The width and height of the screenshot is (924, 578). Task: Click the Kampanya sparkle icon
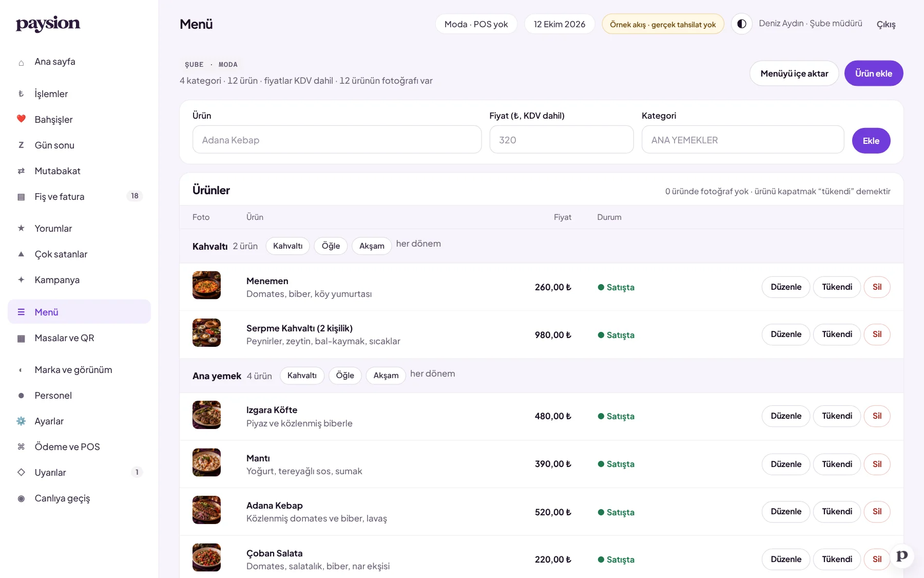click(21, 280)
